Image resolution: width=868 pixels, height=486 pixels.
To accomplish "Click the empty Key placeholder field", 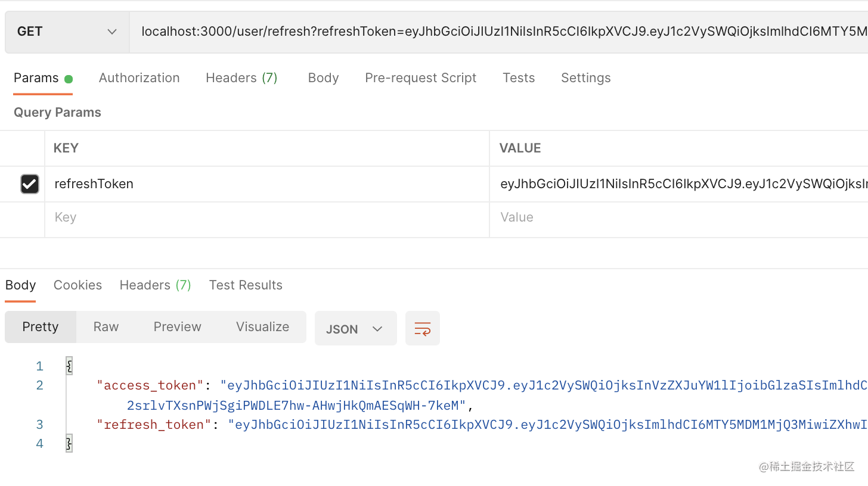I will pyautogui.click(x=265, y=217).
